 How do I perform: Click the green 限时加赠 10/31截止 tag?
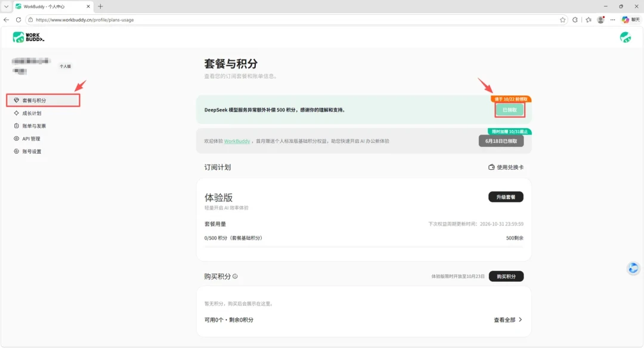510,132
